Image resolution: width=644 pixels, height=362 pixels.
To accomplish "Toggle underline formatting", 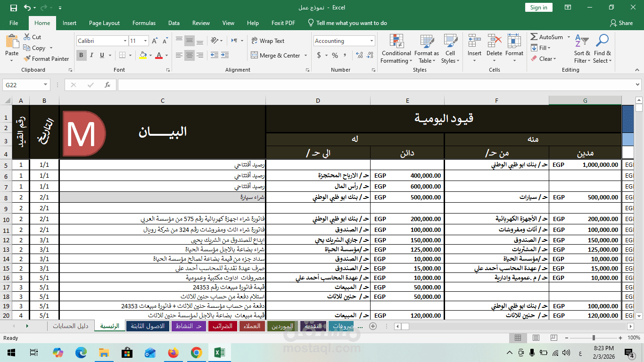I will 102,56.
